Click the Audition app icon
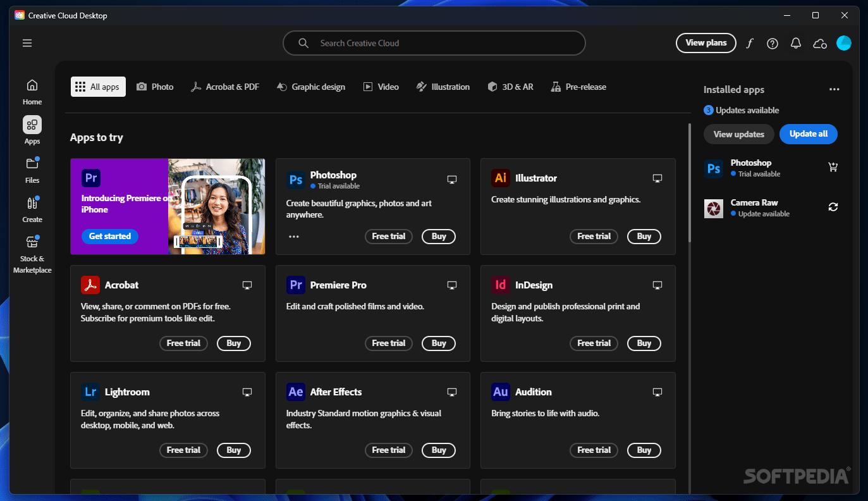 pyautogui.click(x=501, y=392)
